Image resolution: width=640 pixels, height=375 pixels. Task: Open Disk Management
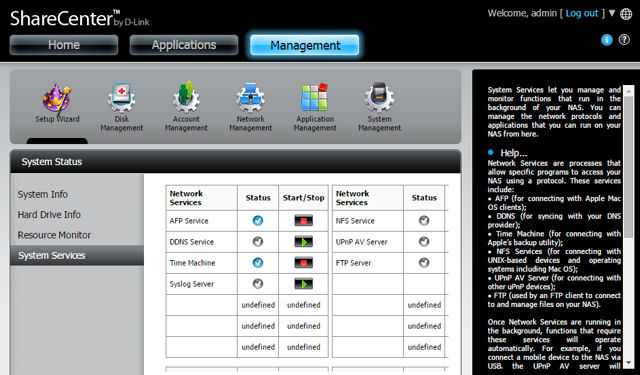122,107
